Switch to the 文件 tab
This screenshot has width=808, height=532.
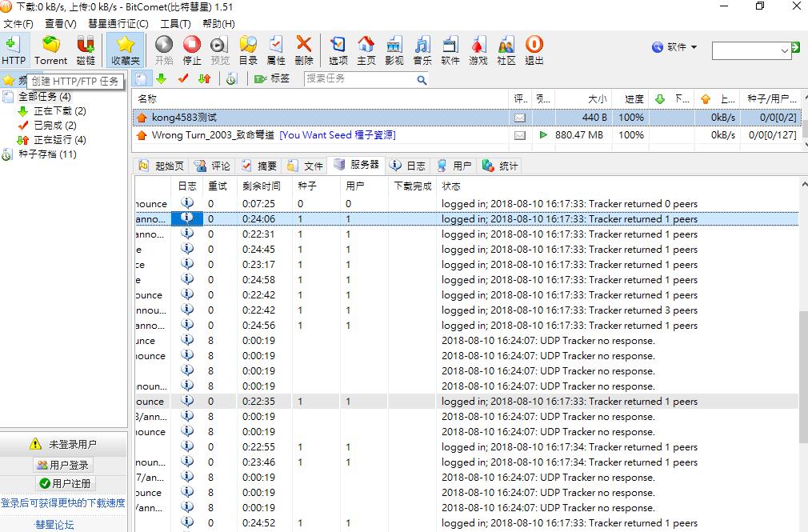(305, 166)
